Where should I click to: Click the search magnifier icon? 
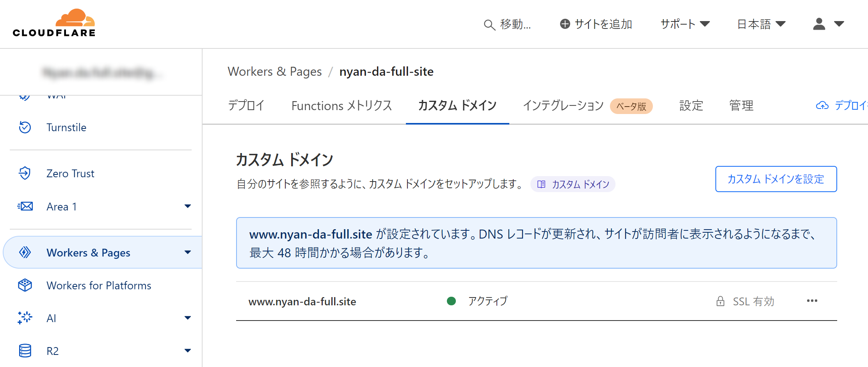(489, 25)
